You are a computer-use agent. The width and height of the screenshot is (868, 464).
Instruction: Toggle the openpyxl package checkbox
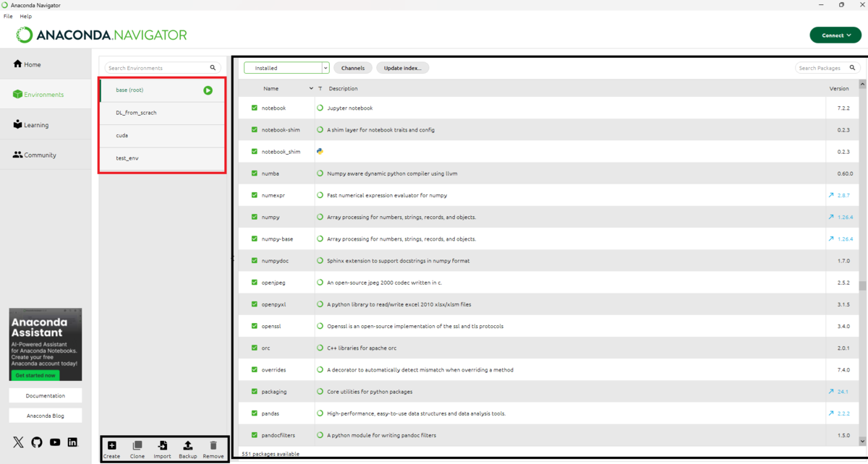coord(255,304)
